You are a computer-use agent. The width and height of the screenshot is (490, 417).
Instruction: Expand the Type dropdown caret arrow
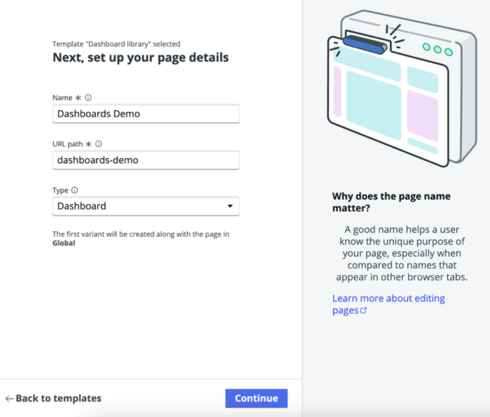tap(230, 206)
